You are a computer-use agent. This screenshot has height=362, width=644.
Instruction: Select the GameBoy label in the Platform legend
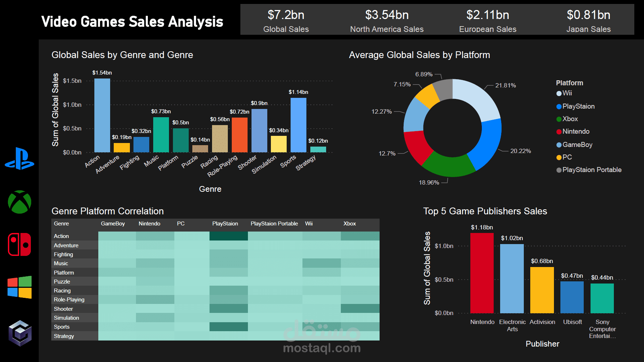(x=577, y=145)
